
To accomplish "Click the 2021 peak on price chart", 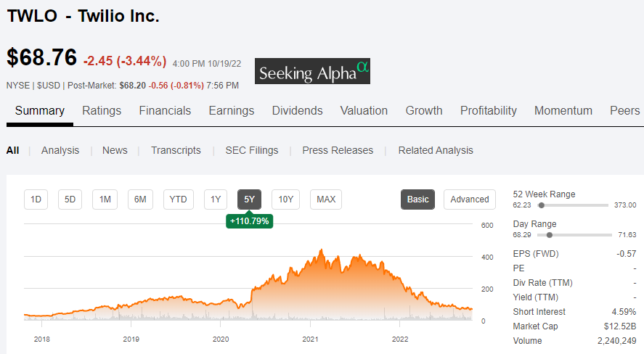I will [x=322, y=250].
